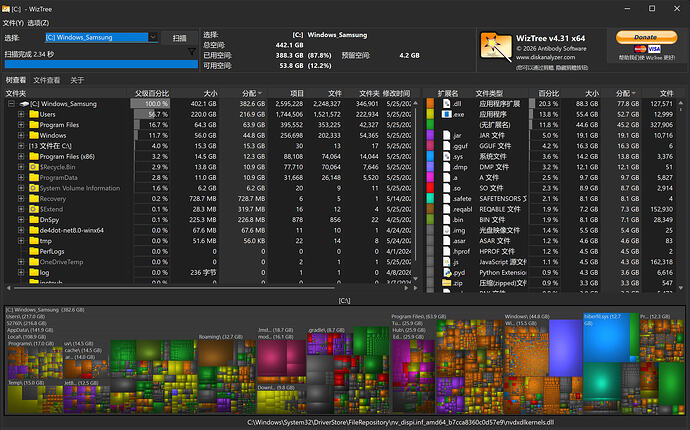This screenshot has width=690, height=430.
Task: Sort tree by 父级百分比 column header
Action: coord(152,93)
